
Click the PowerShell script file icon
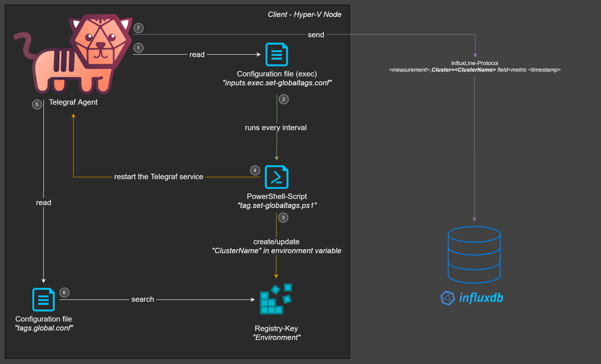(x=277, y=177)
